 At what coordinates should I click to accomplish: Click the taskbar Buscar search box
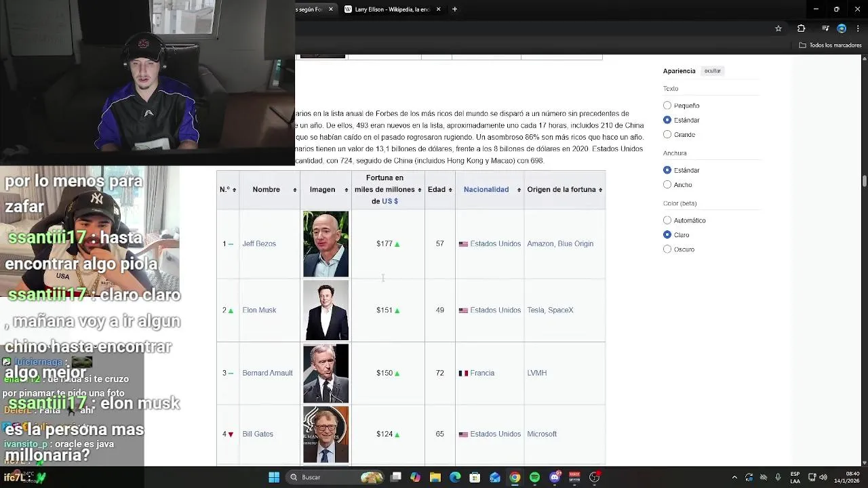pyautogui.click(x=336, y=477)
